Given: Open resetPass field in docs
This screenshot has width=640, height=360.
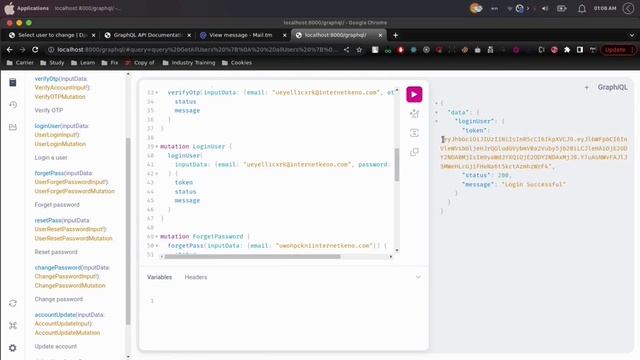Looking at the screenshot, I should 48,220.
